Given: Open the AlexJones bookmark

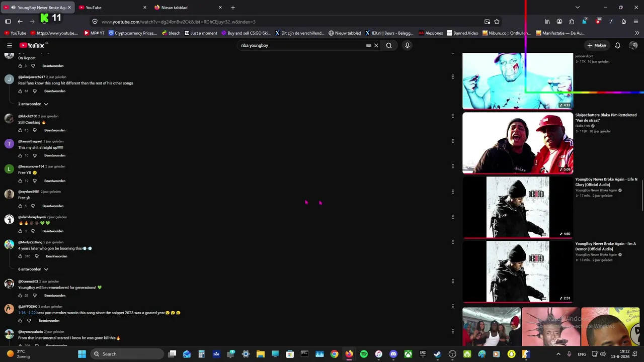Looking at the screenshot, I should [431, 33].
